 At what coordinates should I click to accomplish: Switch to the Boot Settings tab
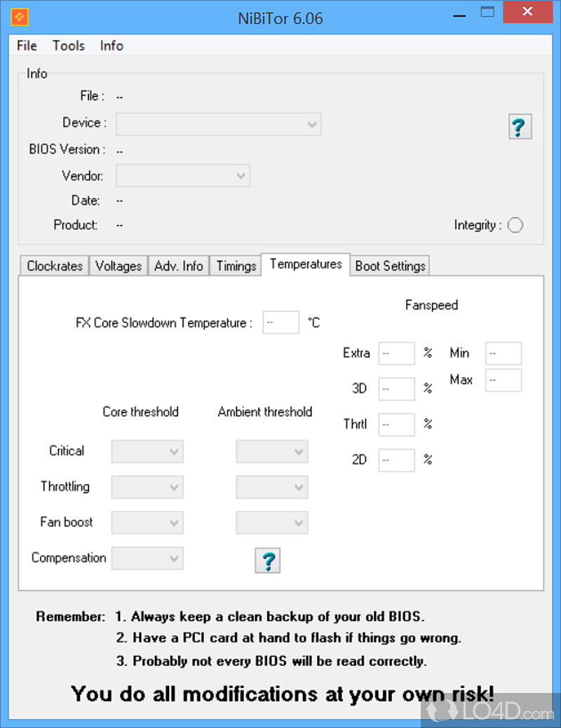pyautogui.click(x=391, y=266)
